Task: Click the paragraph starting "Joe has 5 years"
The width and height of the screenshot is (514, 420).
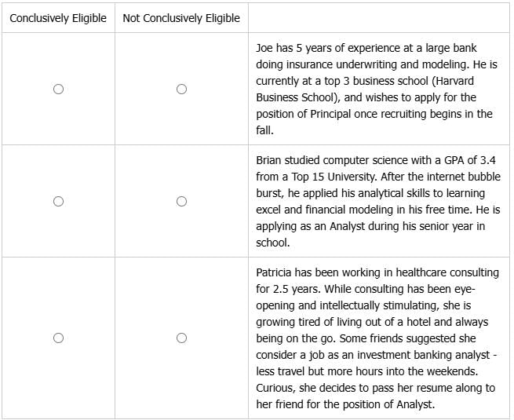Action: [x=377, y=89]
